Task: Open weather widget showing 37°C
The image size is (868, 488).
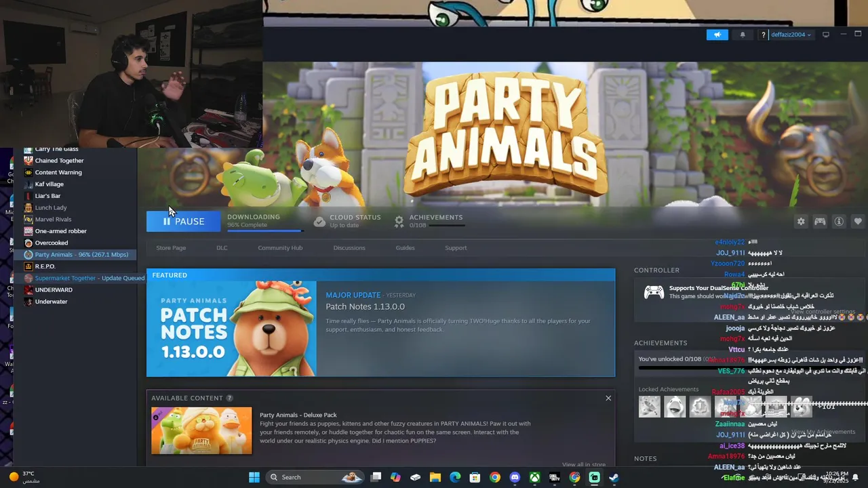Action: pyautogui.click(x=24, y=477)
